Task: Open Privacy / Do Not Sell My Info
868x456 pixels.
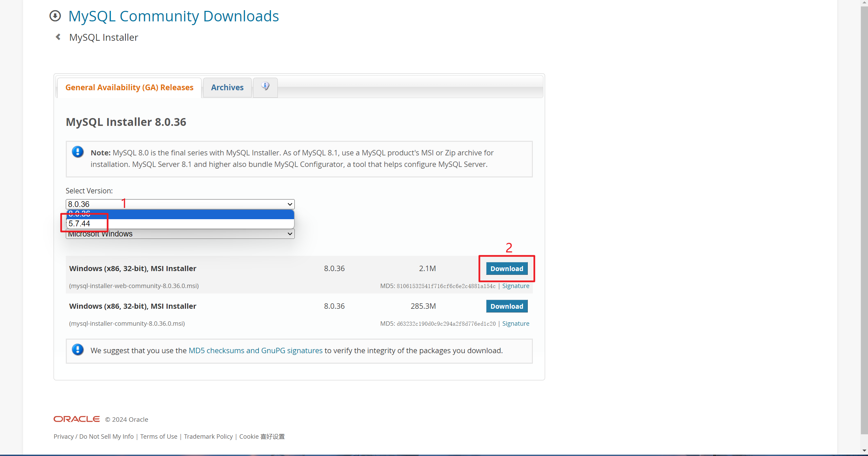Action: tap(94, 436)
